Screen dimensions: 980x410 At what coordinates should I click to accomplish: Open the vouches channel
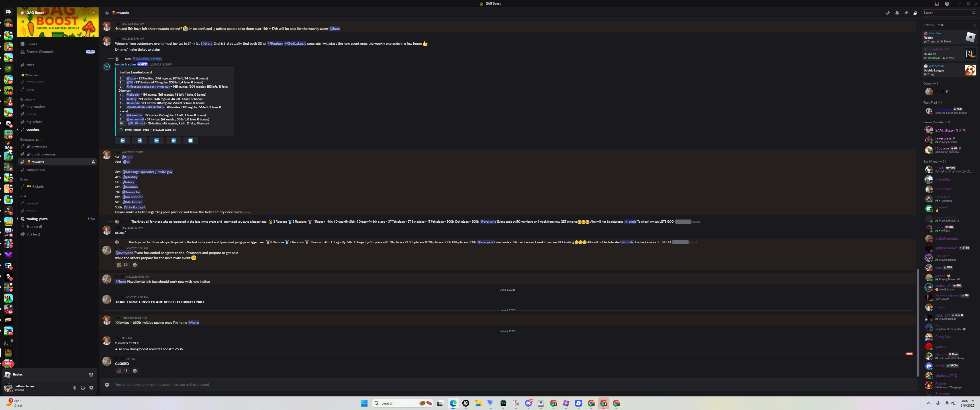coord(58,130)
